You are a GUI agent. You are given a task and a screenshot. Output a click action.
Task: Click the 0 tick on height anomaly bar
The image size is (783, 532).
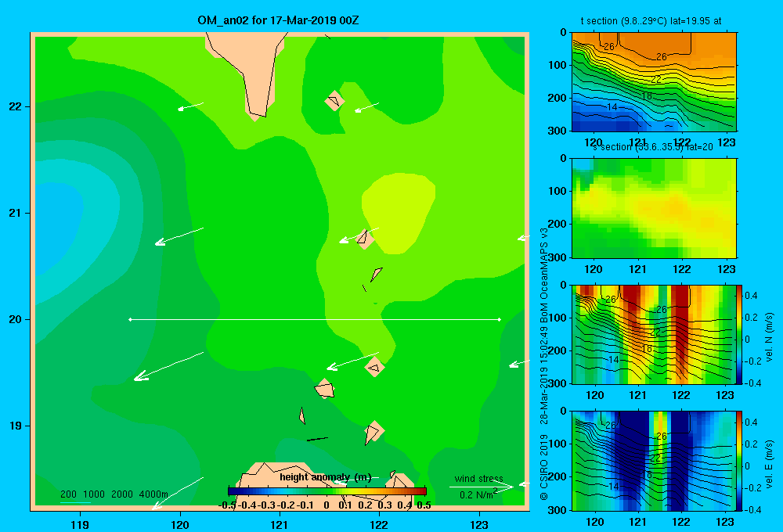(x=326, y=505)
